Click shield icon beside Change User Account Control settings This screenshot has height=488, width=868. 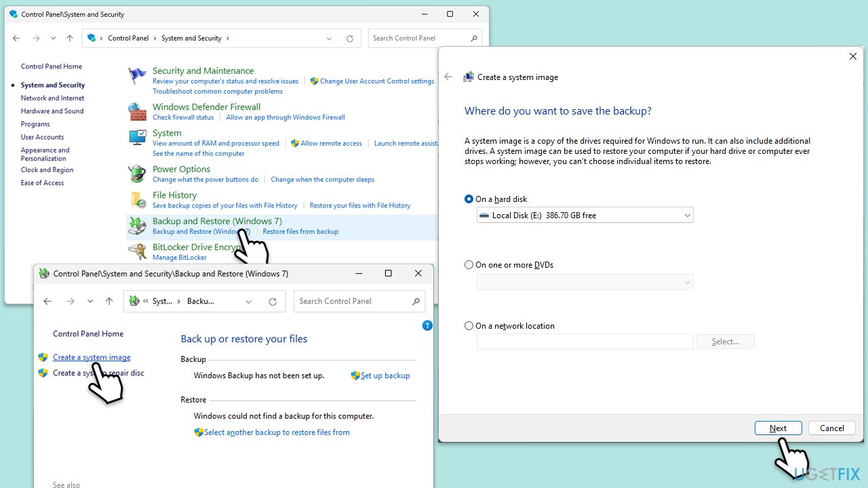point(314,81)
